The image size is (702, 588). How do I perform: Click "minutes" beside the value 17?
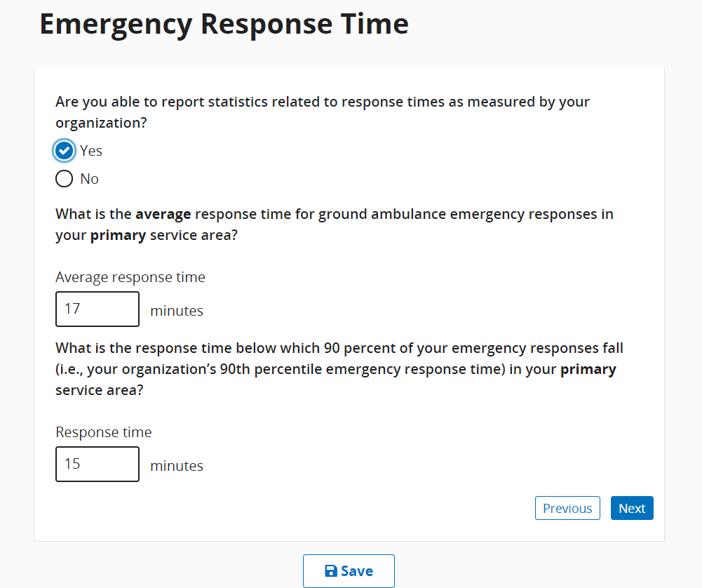(177, 311)
